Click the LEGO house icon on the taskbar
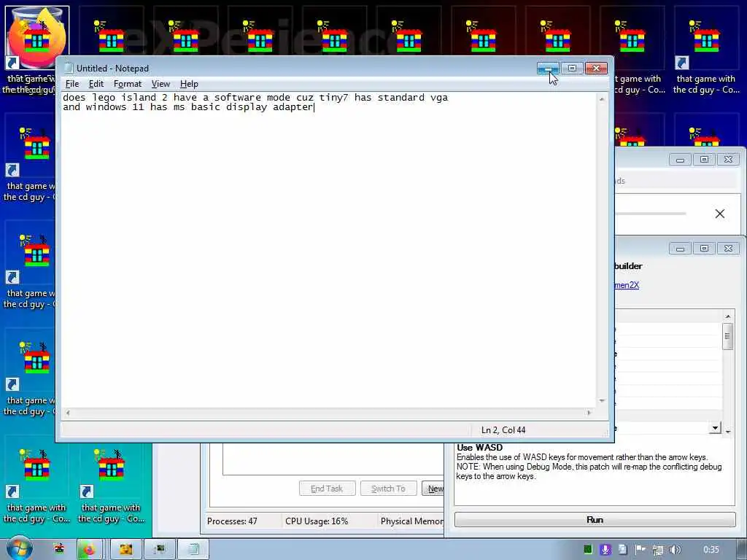Viewport: 747px width, 560px height. coord(59,549)
